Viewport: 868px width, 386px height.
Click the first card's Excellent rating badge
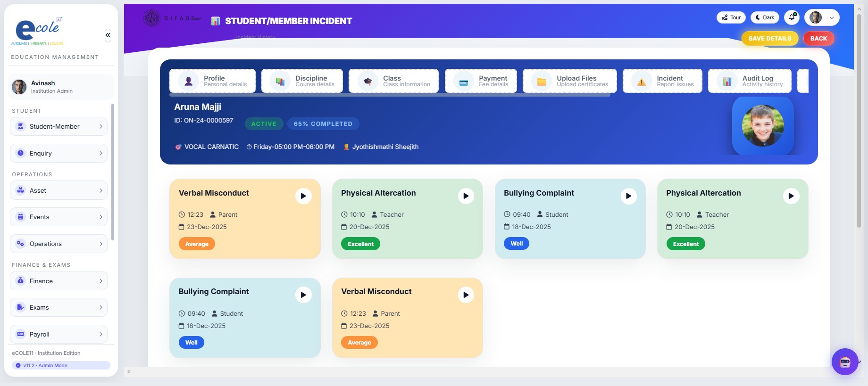click(x=361, y=244)
